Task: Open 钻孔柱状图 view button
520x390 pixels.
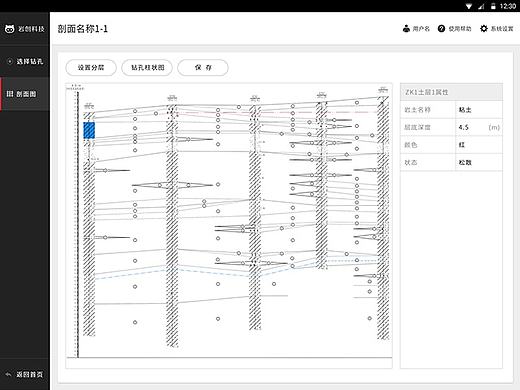Action: coord(147,68)
